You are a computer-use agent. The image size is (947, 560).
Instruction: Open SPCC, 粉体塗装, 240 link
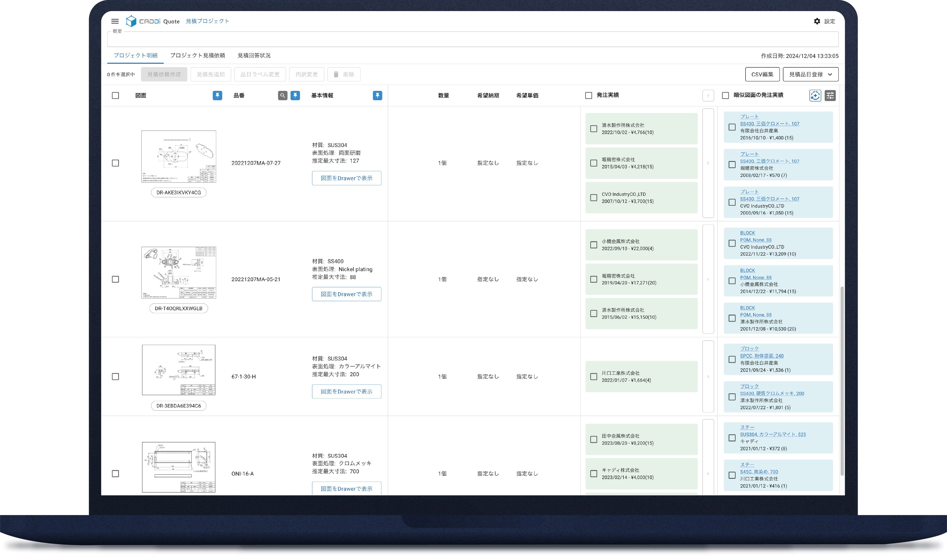[762, 356]
